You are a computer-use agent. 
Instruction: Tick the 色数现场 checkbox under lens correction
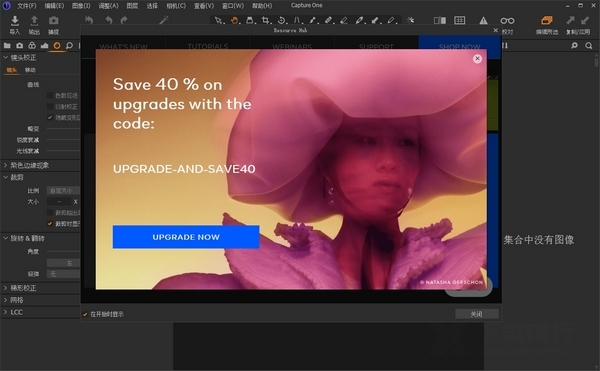click(50, 95)
